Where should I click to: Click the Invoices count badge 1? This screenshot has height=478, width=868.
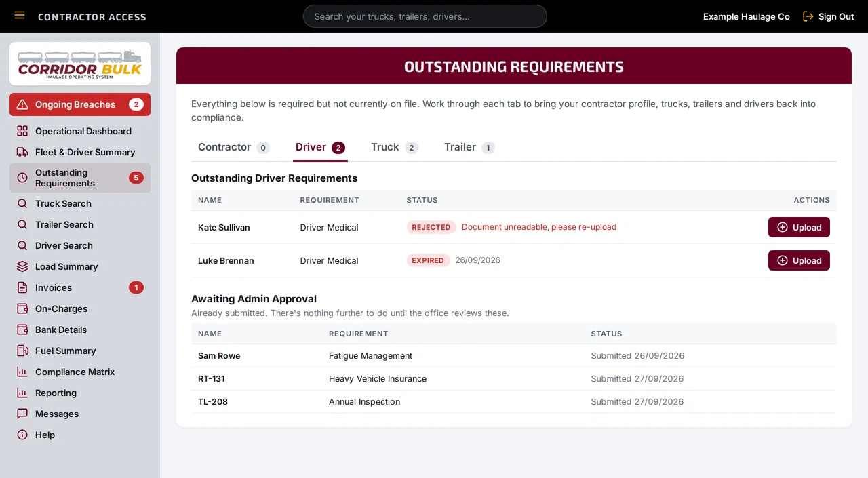point(136,287)
